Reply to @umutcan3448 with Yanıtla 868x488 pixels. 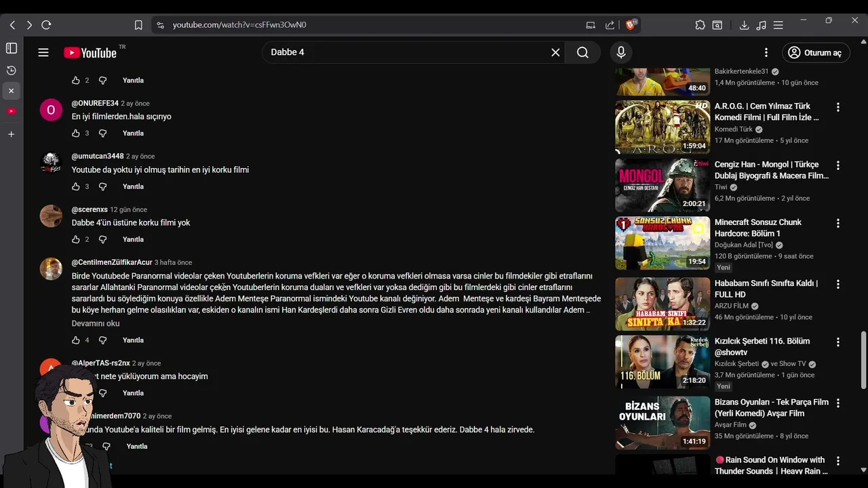133,186
